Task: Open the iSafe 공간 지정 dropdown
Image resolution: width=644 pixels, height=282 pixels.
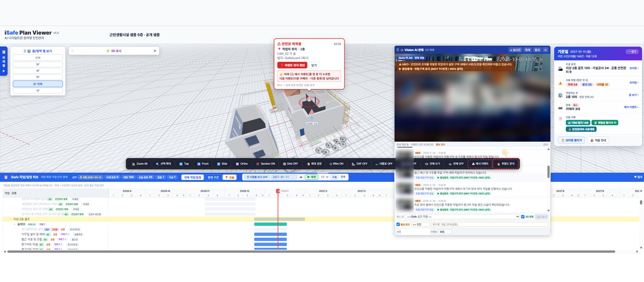Action: pos(463,217)
